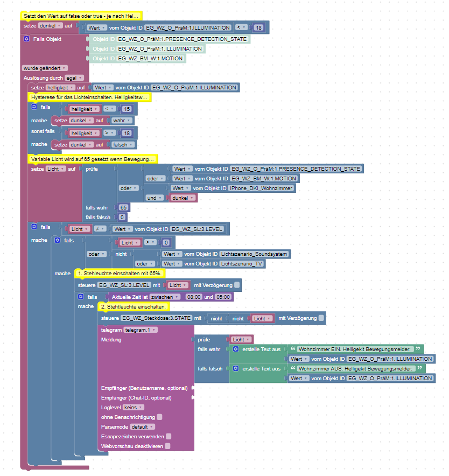Open mutator gear on Falls Objekt block
Viewport: 449px width, 476px height.
[26, 39]
